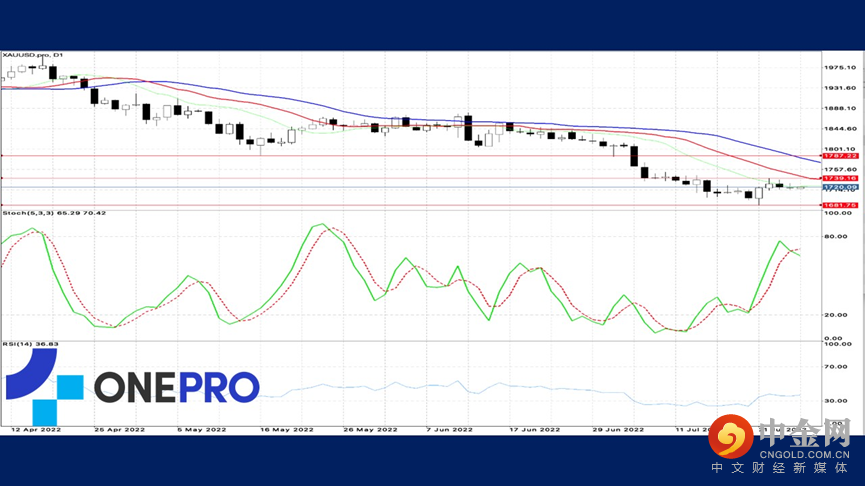Click the 1975.10 price axis value

[x=840, y=68]
